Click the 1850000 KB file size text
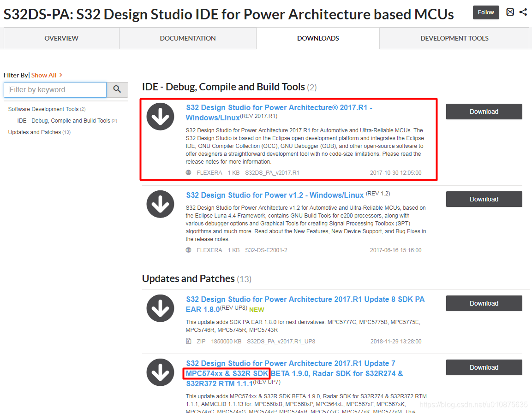This screenshot has height=413, width=532. click(226, 341)
